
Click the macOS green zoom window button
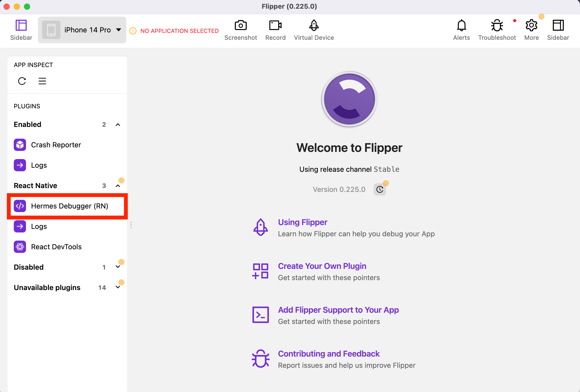click(x=27, y=7)
